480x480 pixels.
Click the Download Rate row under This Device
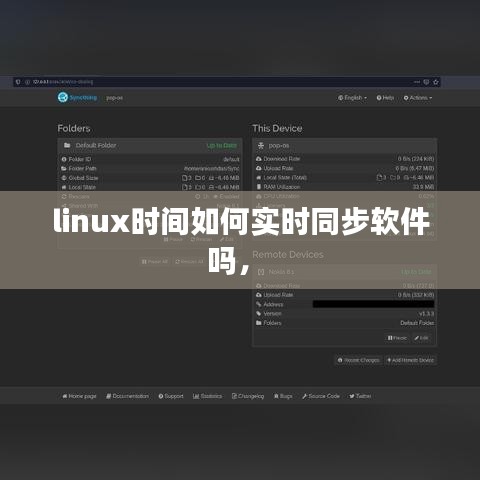[x=345, y=159]
